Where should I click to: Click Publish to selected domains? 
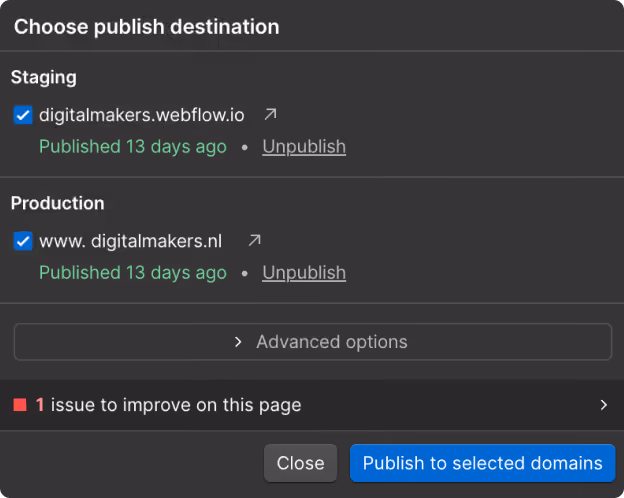[482, 463]
